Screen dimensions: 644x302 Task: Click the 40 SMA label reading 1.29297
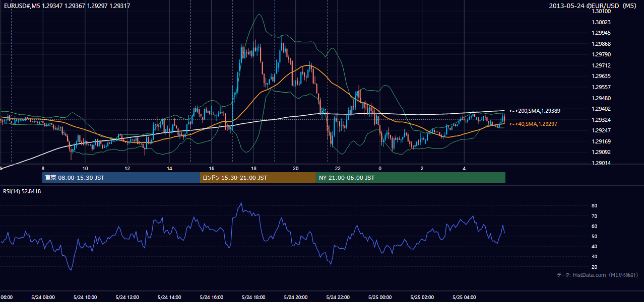pyautogui.click(x=533, y=124)
